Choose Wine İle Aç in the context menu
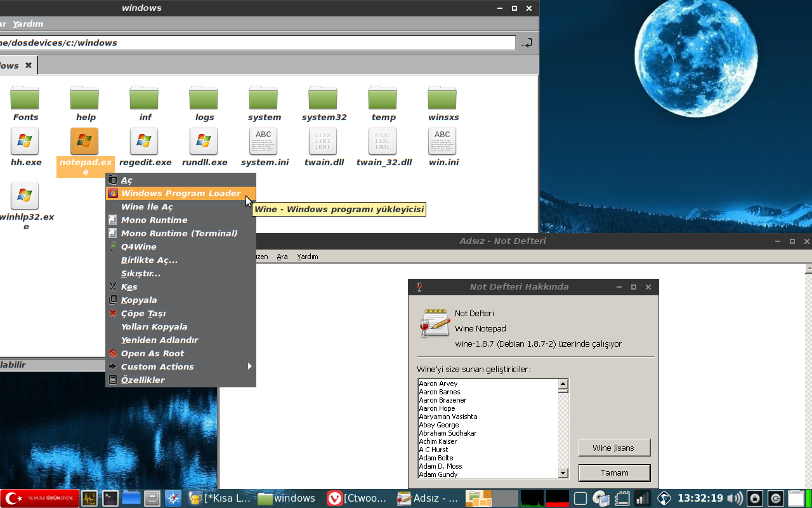The height and width of the screenshot is (508, 812). pos(181,206)
